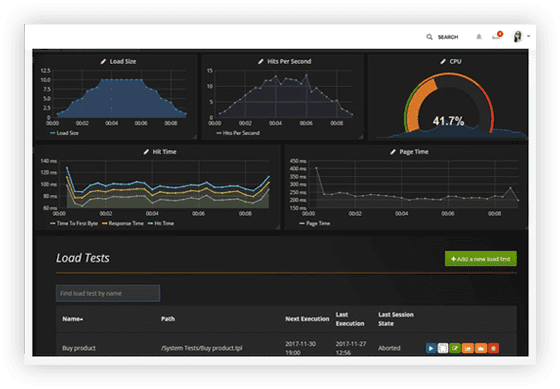Edit Buy product test with green icon
Viewport: 560px width, 389px height.
(x=455, y=348)
